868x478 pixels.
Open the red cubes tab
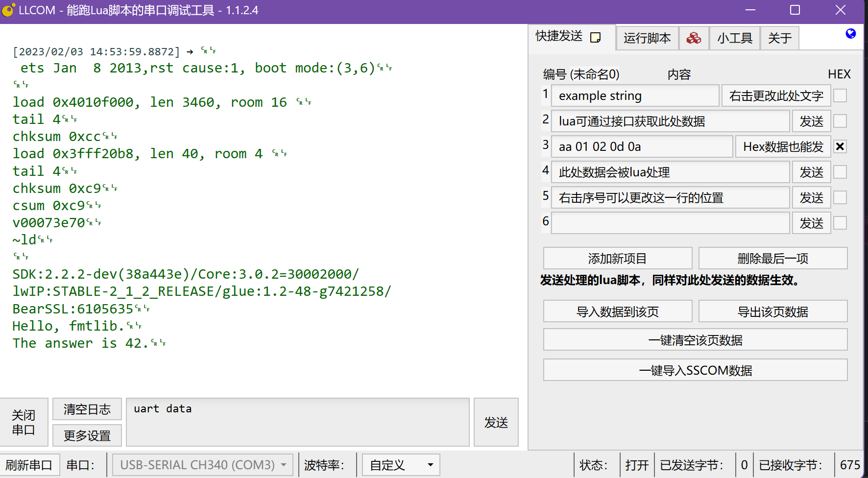tap(694, 38)
